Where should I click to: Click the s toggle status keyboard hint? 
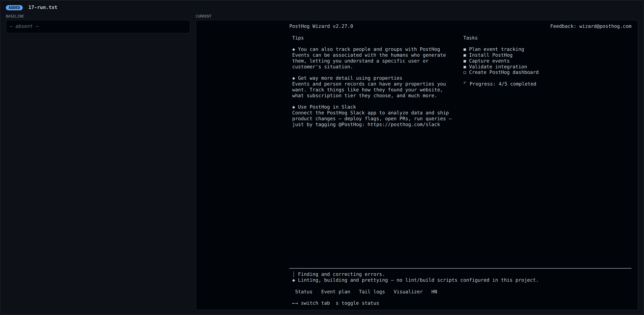[x=357, y=303]
